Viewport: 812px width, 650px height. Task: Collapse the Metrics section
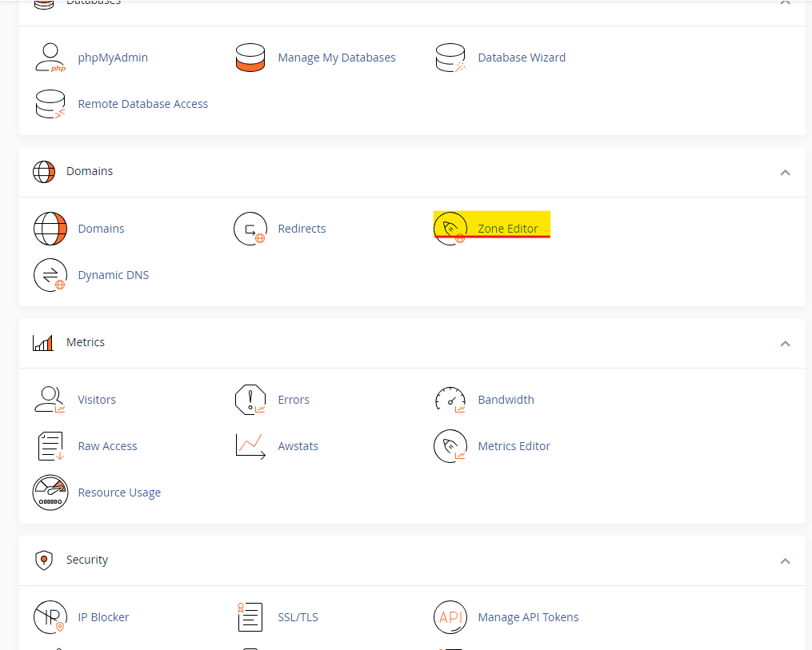[x=785, y=343]
